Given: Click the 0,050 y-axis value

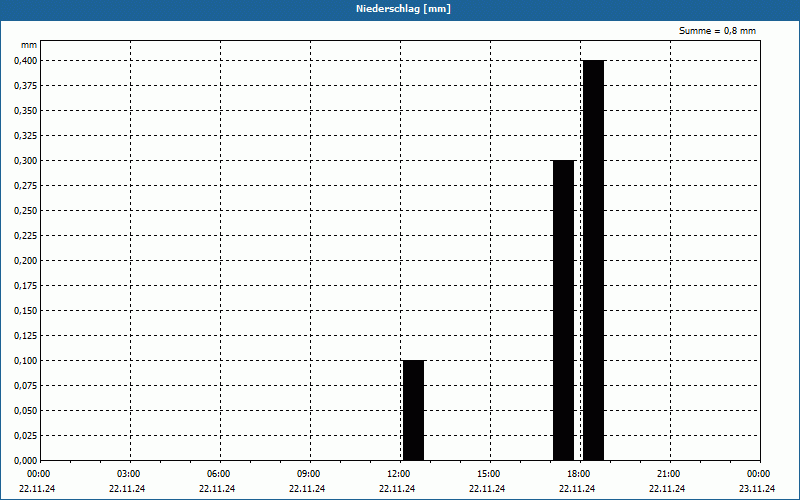Looking at the screenshot, I should click(x=26, y=411).
